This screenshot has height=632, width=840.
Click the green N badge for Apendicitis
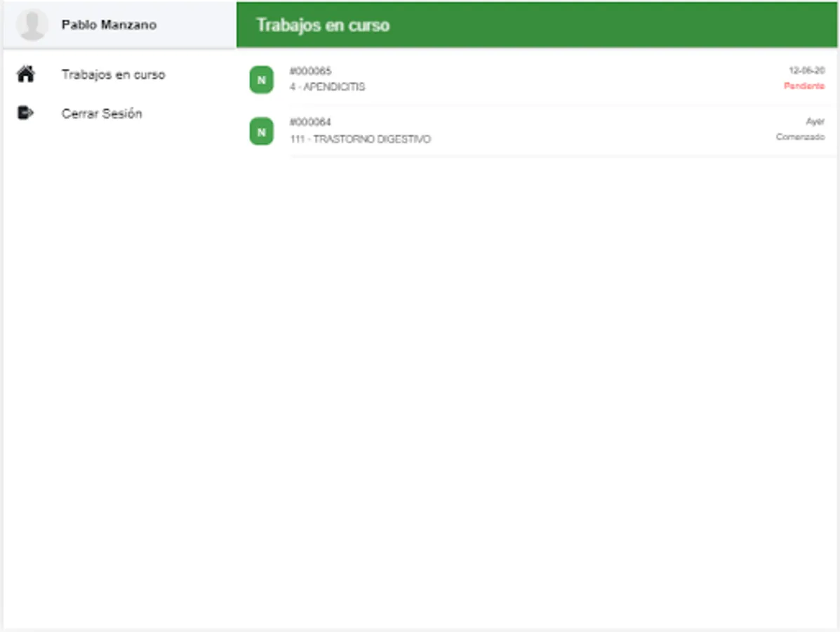pyautogui.click(x=262, y=80)
